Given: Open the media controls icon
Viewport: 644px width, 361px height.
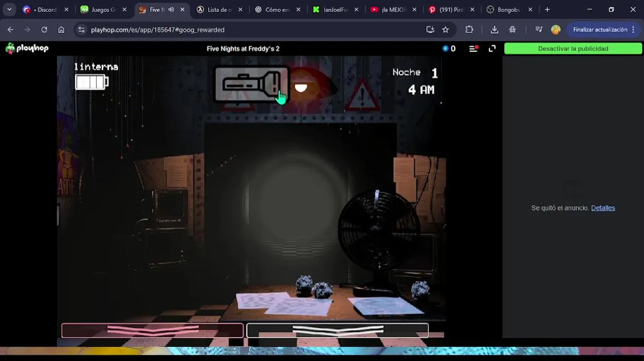Looking at the screenshot, I should coord(539,30).
